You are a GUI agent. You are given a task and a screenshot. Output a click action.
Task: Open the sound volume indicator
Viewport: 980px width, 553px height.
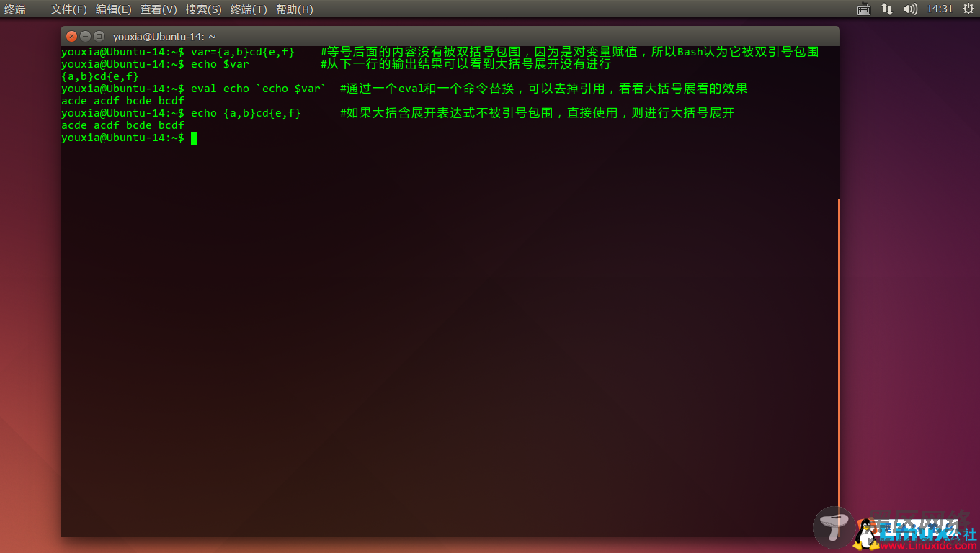pos(910,9)
